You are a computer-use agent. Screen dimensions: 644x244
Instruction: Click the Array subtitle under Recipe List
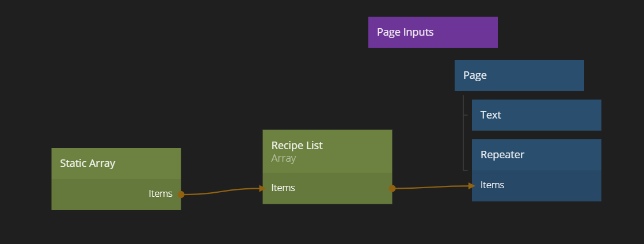coord(284,158)
